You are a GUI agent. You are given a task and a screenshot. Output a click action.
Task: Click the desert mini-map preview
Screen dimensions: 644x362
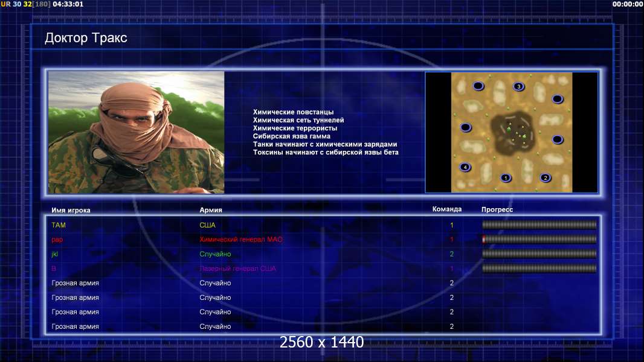coord(511,132)
